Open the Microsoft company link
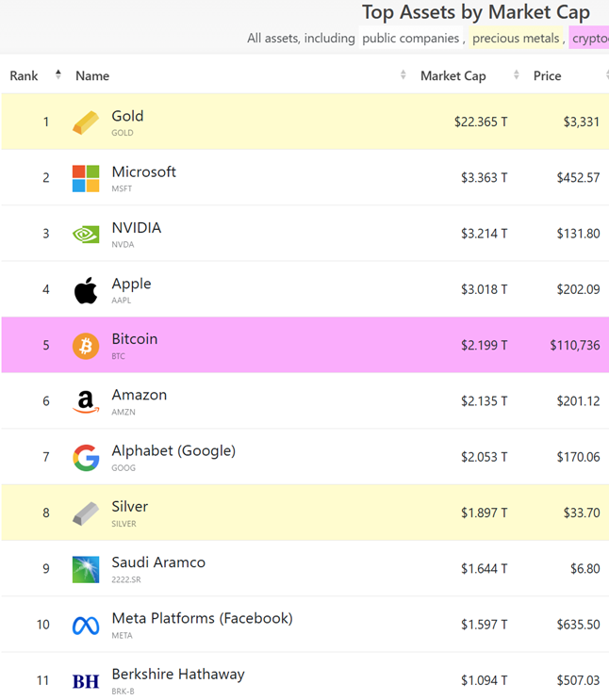 tap(144, 171)
